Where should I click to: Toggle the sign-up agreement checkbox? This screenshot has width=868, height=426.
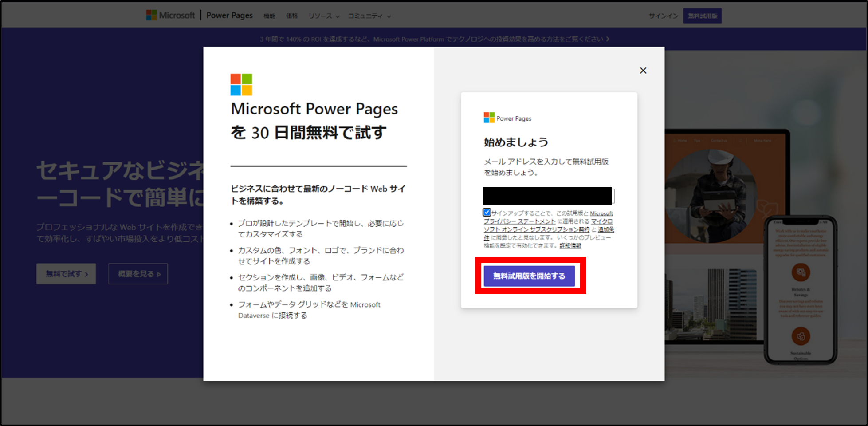[x=487, y=213]
